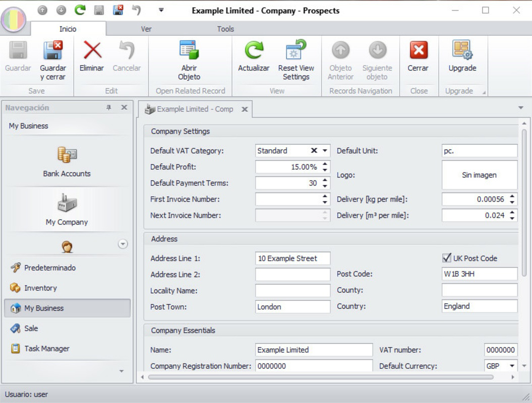Open the Default VAT Category dropdown
This screenshot has height=403, width=532.
click(x=325, y=151)
